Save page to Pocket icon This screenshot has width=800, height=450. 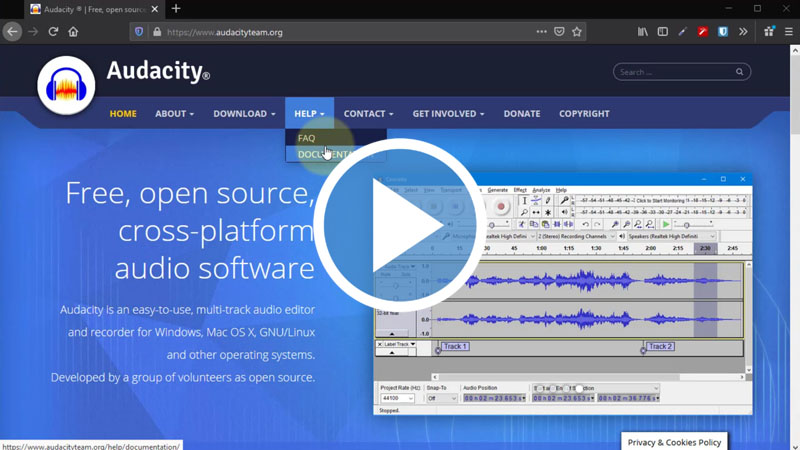click(x=559, y=32)
